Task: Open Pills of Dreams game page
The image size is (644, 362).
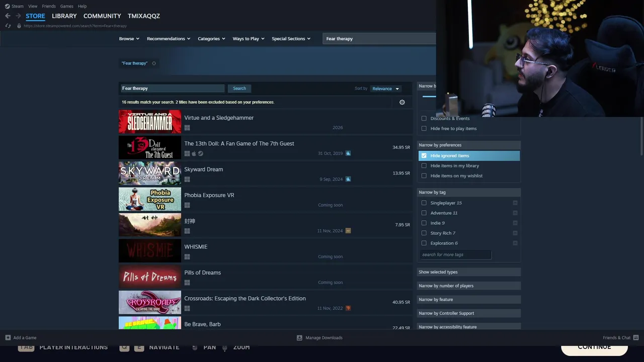Action: [265, 277]
